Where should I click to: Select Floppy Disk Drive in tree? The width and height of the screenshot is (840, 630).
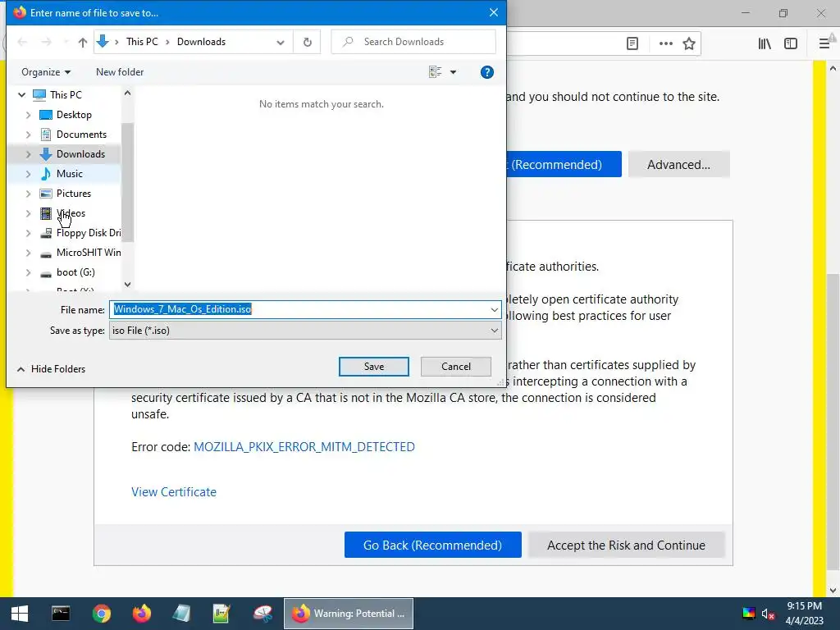89,233
